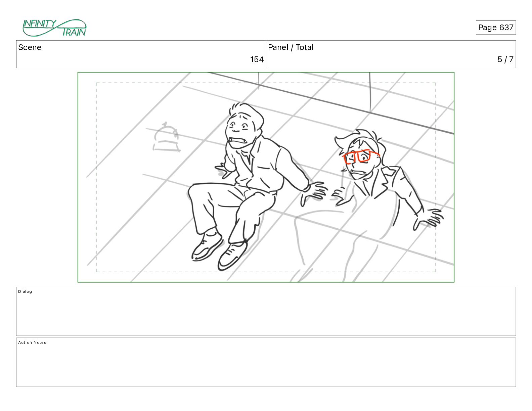Click the Action Notes label
The image size is (532, 411).
coord(32,342)
